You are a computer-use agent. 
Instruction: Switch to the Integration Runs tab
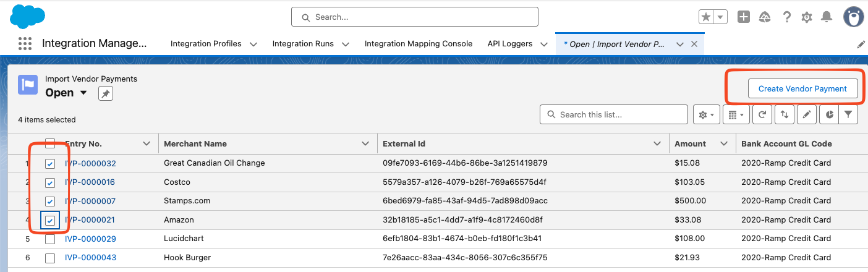point(303,44)
